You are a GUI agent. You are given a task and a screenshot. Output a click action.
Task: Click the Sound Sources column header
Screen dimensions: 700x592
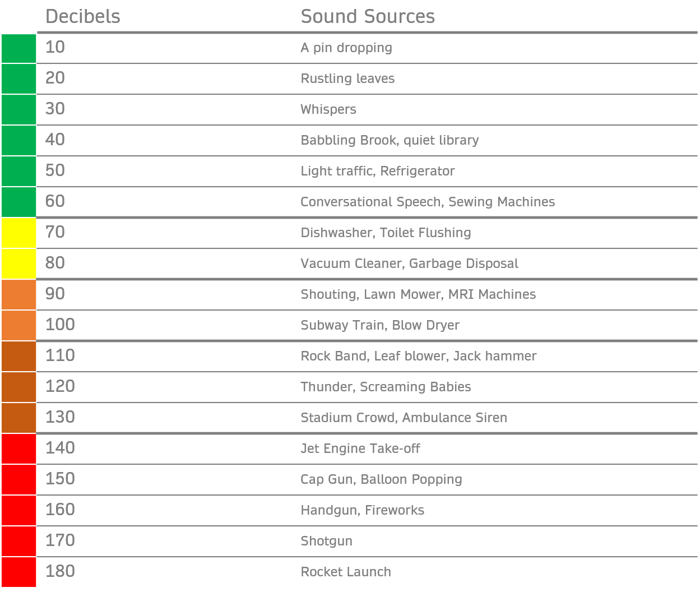[x=368, y=17]
